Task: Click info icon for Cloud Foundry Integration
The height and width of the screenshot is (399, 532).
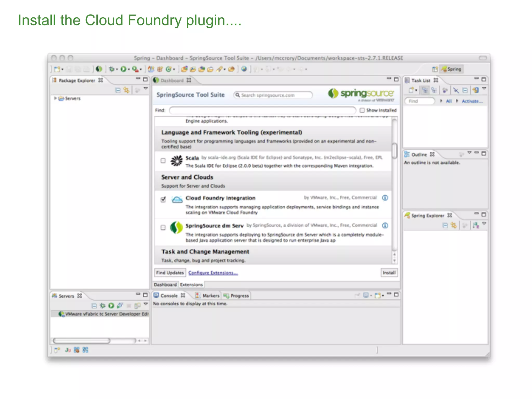Action: pyautogui.click(x=385, y=198)
